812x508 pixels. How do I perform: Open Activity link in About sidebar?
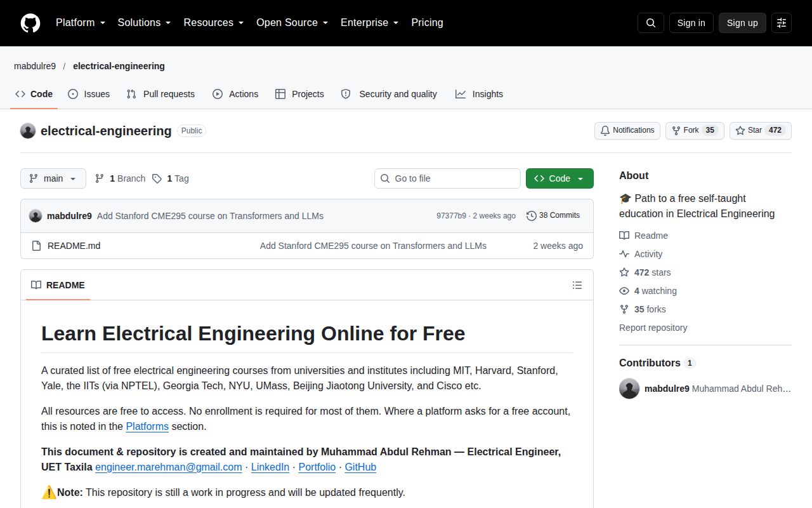[641, 254]
